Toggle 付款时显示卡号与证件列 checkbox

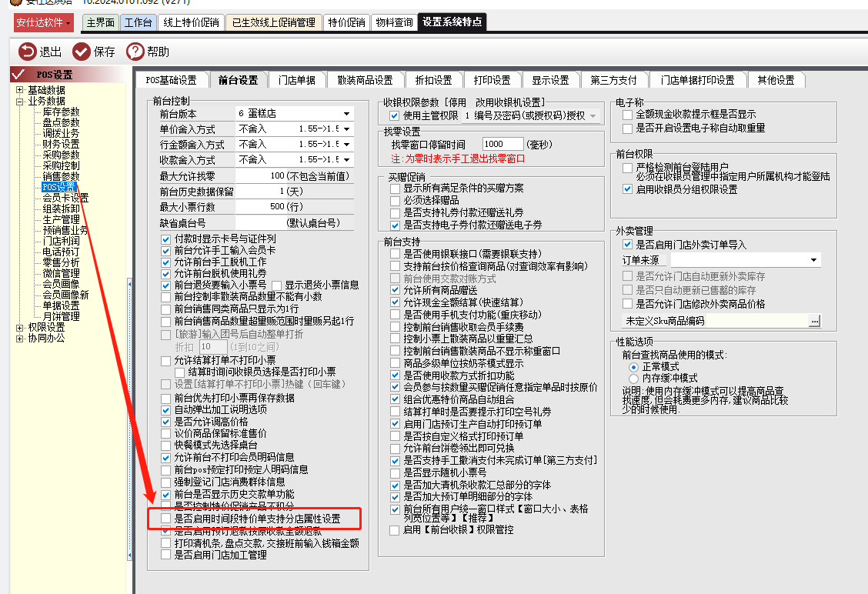coord(165,239)
